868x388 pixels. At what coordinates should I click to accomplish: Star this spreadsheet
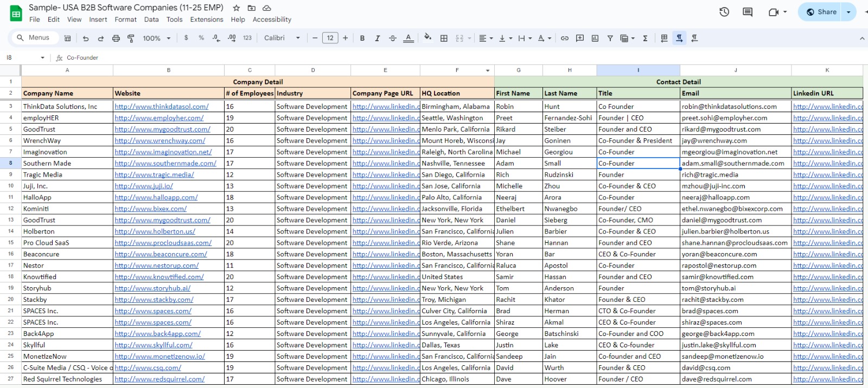point(237,8)
